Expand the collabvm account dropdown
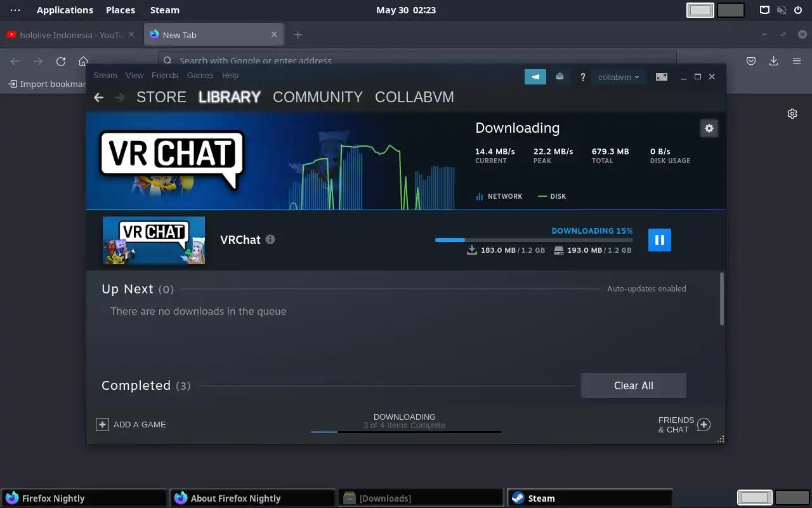 tap(619, 77)
